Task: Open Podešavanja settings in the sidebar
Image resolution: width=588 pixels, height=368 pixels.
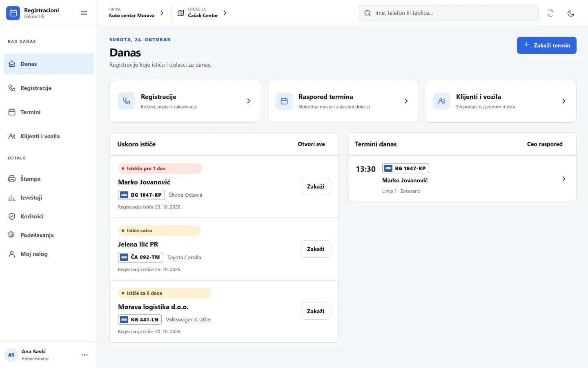Action: point(49,235)
